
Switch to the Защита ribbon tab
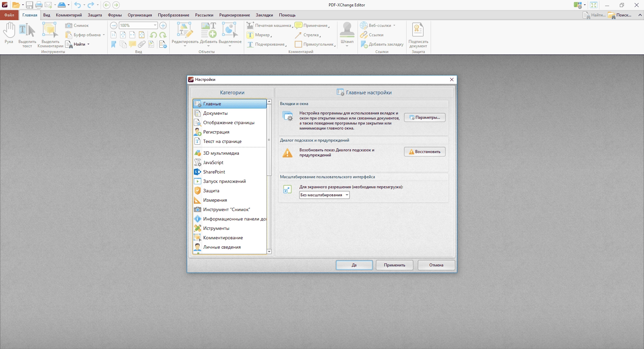click(95, 15)
